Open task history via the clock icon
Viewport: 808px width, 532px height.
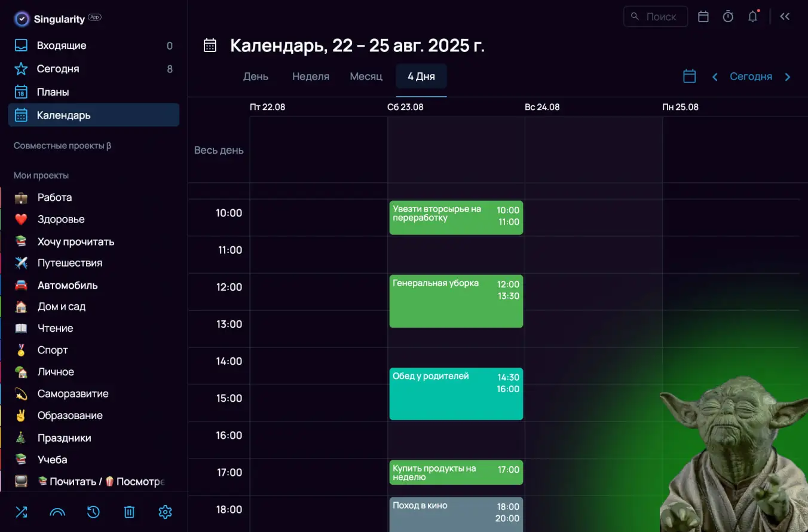click(93, 512)
